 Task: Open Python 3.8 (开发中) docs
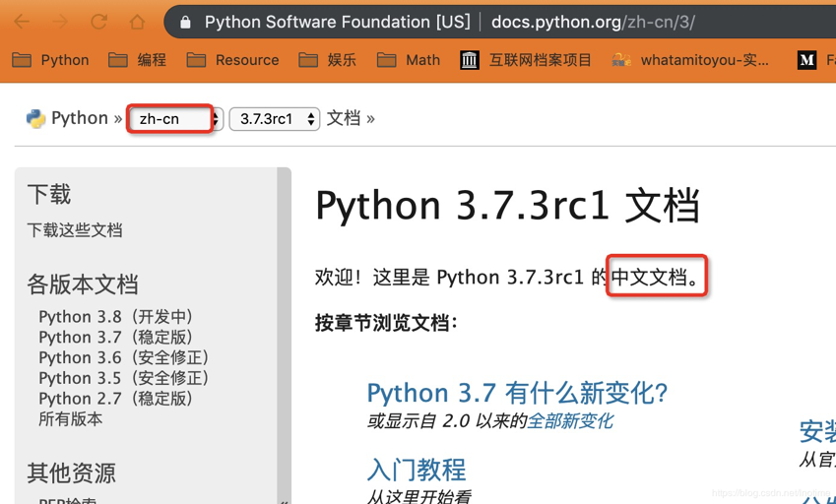(x=115, y=316)
